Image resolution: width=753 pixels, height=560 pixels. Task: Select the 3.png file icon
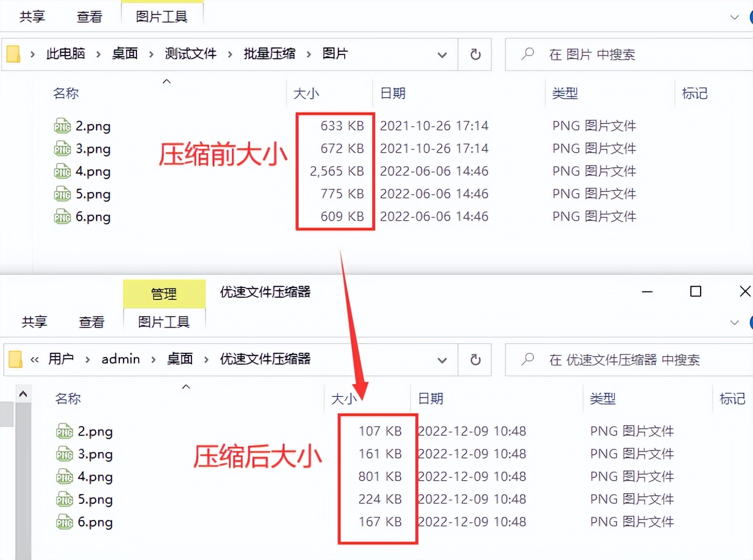(62, 148)
